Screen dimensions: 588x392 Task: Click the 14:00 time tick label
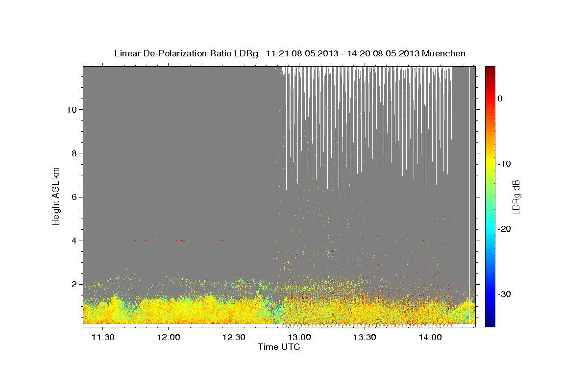click(431, 337)
